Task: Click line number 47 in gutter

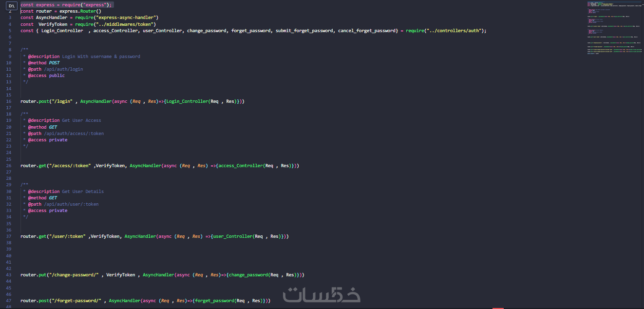Action: (x=10, y=301)
